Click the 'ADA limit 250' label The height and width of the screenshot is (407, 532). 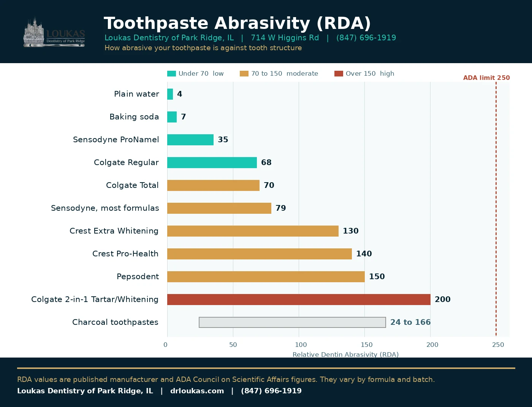[486, 78]
